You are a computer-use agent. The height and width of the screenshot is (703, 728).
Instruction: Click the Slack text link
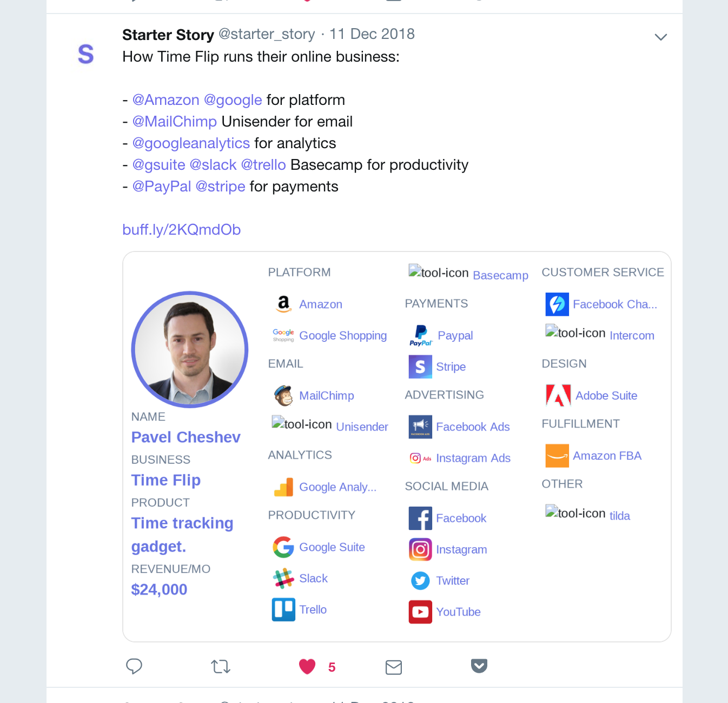pos(313,579)
